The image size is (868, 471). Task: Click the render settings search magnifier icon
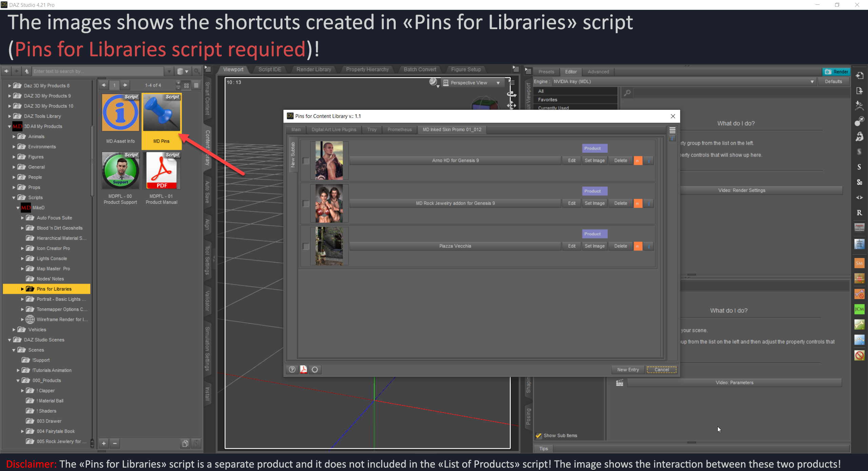627,93
